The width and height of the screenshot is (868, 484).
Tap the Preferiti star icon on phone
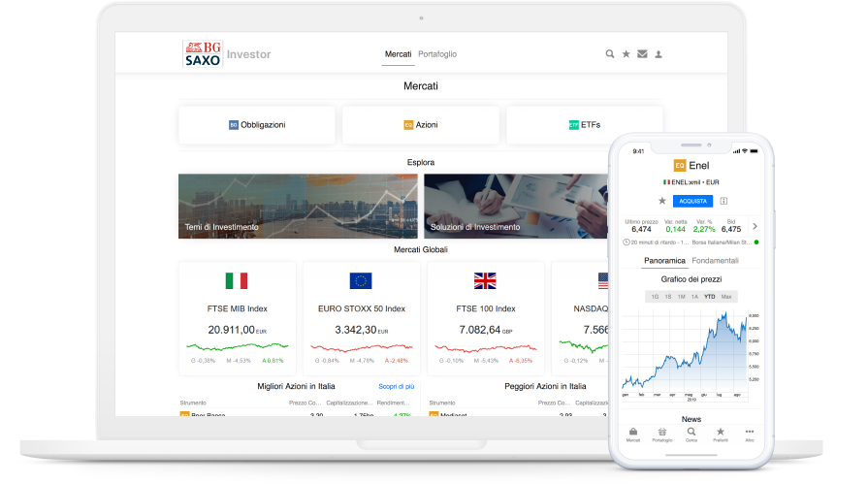721,432
